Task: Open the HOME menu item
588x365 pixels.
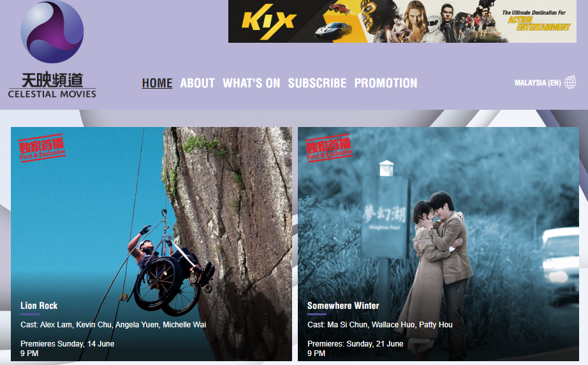Action: pos(157,83)
